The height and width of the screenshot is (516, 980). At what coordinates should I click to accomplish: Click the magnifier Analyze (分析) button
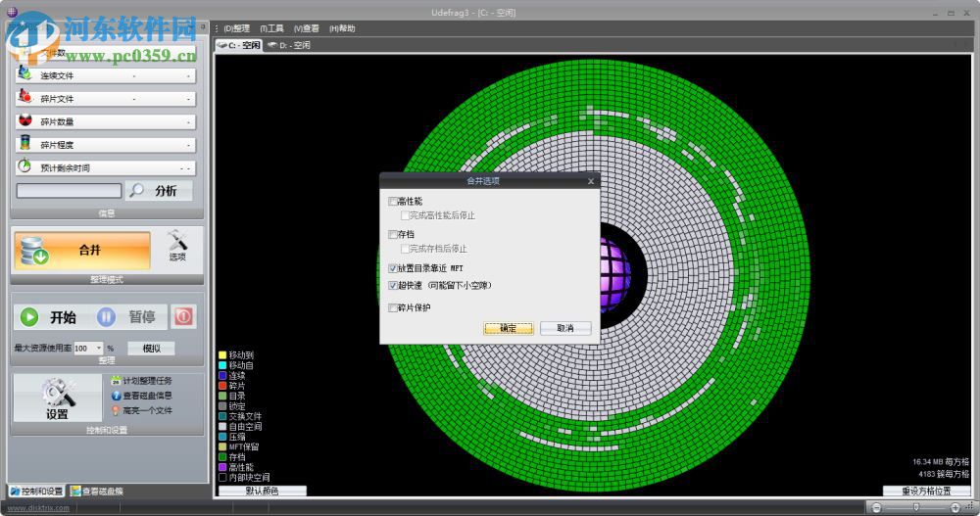[x=159, y=191]
